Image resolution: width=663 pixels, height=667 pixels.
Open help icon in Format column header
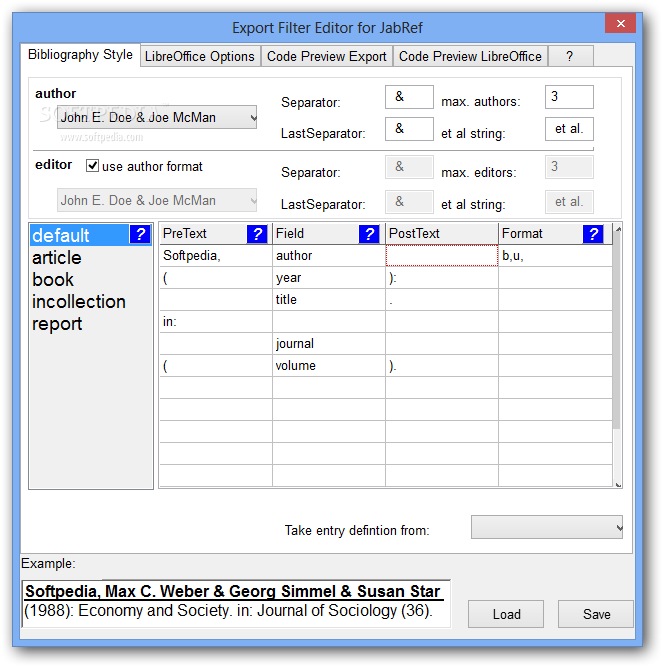click(593, 234)
